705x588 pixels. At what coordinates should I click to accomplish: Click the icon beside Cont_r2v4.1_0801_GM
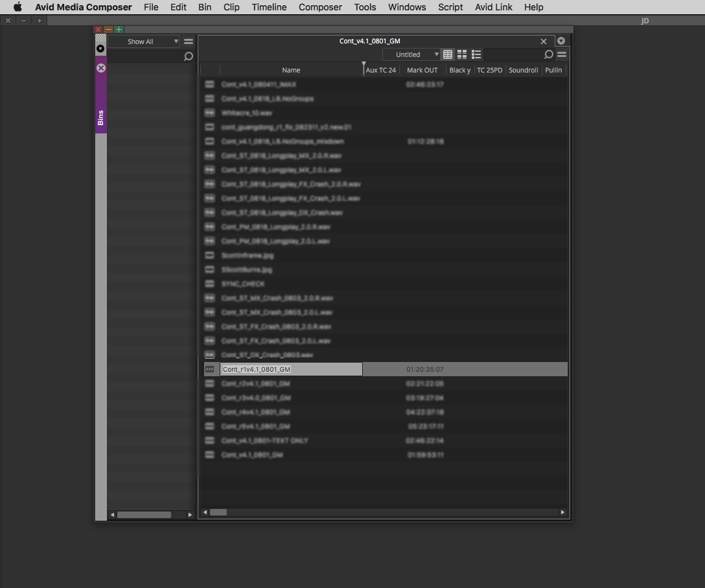(x=209, y=383)
